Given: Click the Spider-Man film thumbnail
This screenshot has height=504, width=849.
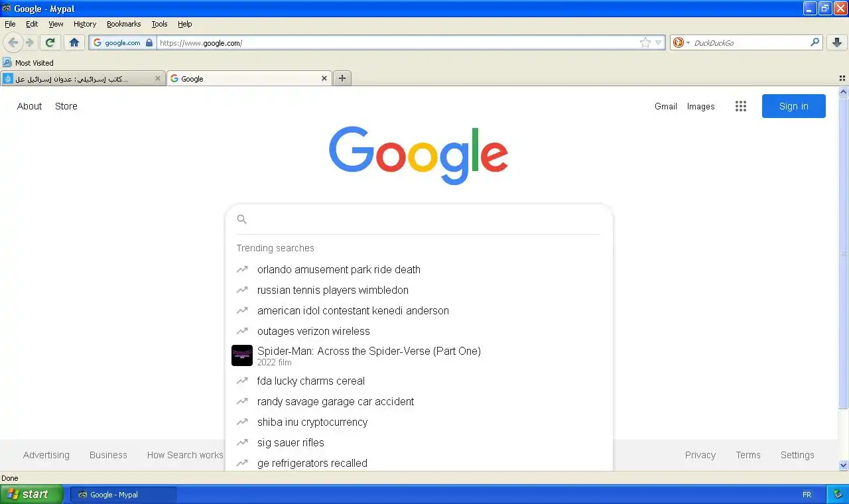Looking at the screenshot, I should (x=242, y=355).
